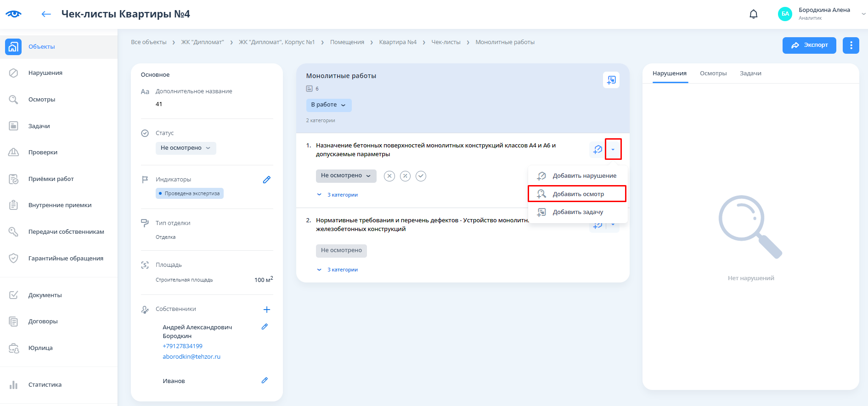The height and width of the screenshot is (406, 868).
Task: Mark item 1 as rejected with X circle
Action: coord(389,176)
